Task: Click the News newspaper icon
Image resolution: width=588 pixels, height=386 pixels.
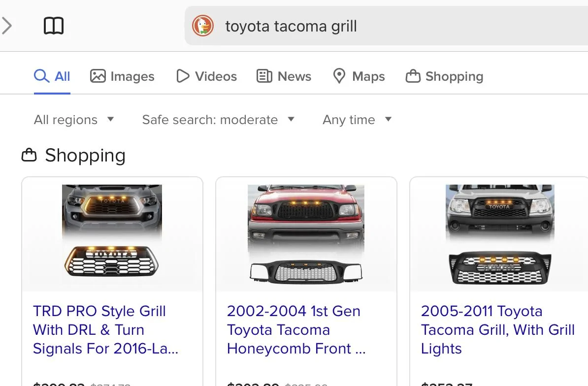Action: 264,76
